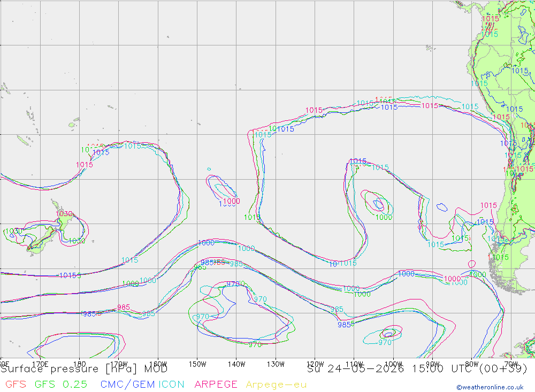Click the 985 label near 110W
Image resolution: width=535 pixels, height=392 pixels.
[x=344, y=325]
